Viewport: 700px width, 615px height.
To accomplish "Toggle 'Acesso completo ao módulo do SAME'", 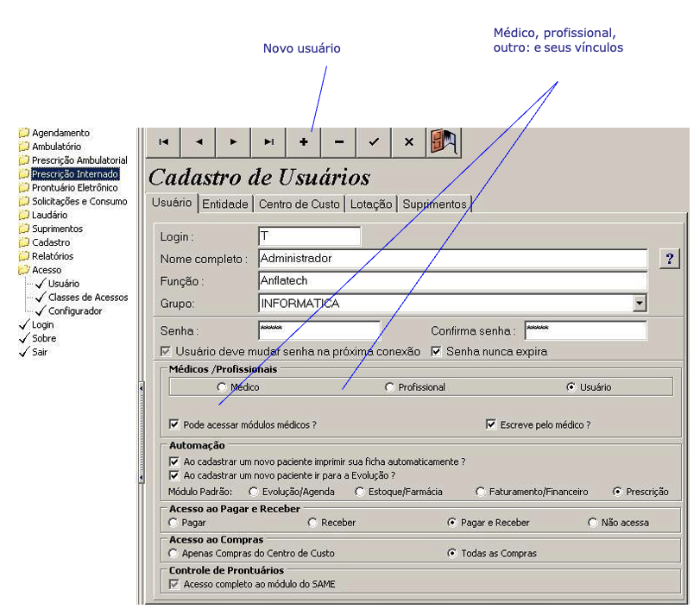I will 174,584.
